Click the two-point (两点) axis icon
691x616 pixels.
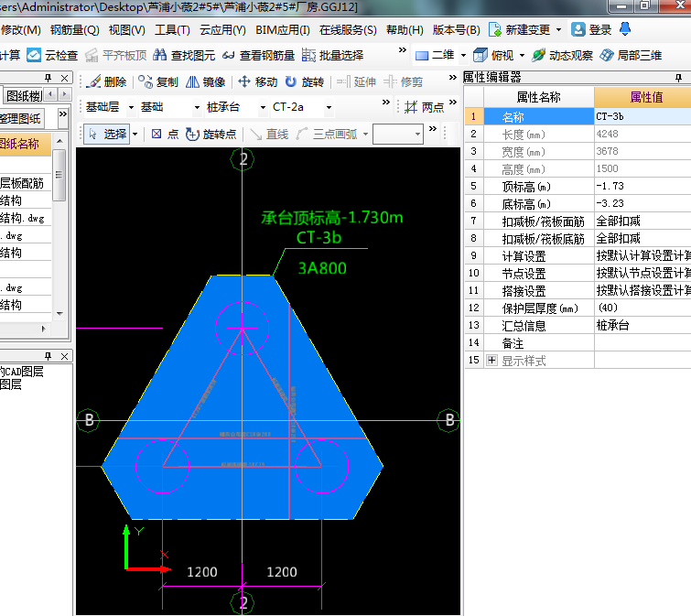(411, 107)
